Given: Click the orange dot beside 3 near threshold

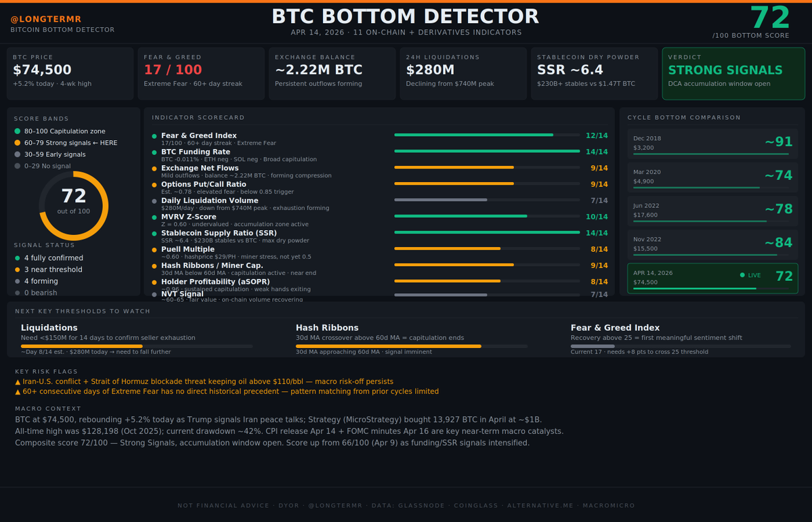Looking at the screenshot, I should [x=18, y=269].
